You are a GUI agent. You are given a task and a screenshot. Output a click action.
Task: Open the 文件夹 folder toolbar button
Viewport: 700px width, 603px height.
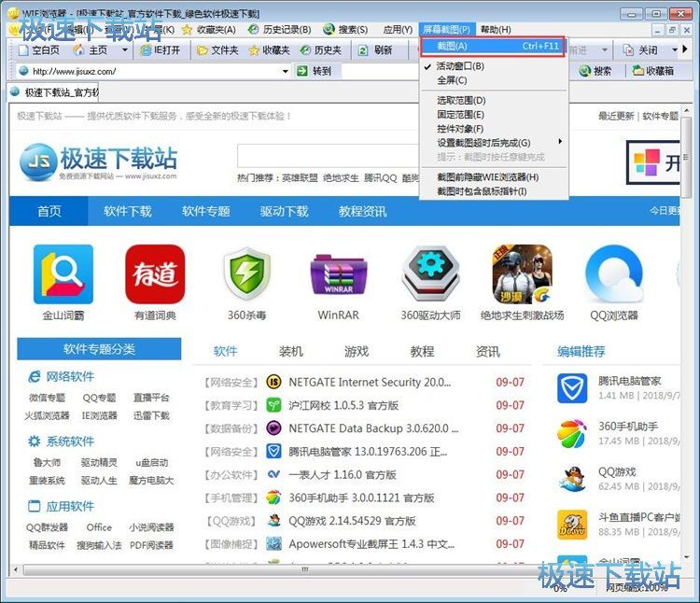point(217,50)
